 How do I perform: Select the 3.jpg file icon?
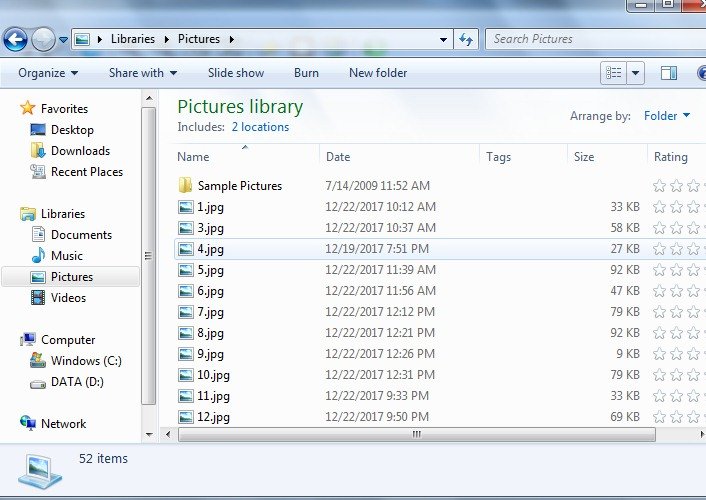(186, 228)
